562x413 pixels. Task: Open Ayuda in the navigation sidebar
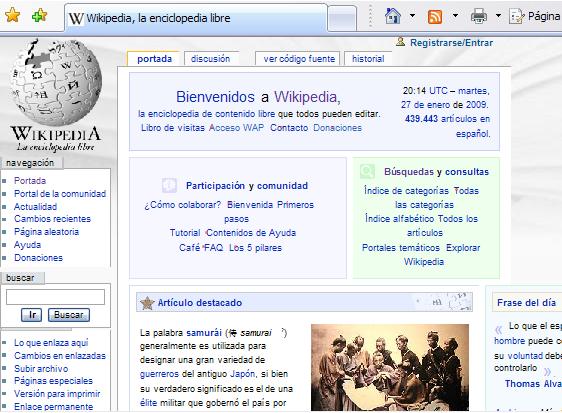click(27, 245)
